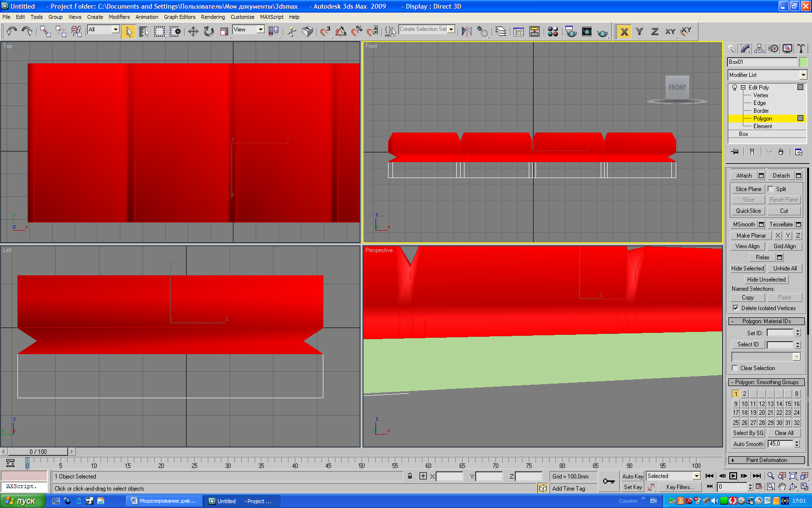This screenshot has height=508, width=812.
Task: Toggle smoothing group 2
Action: 744,394
